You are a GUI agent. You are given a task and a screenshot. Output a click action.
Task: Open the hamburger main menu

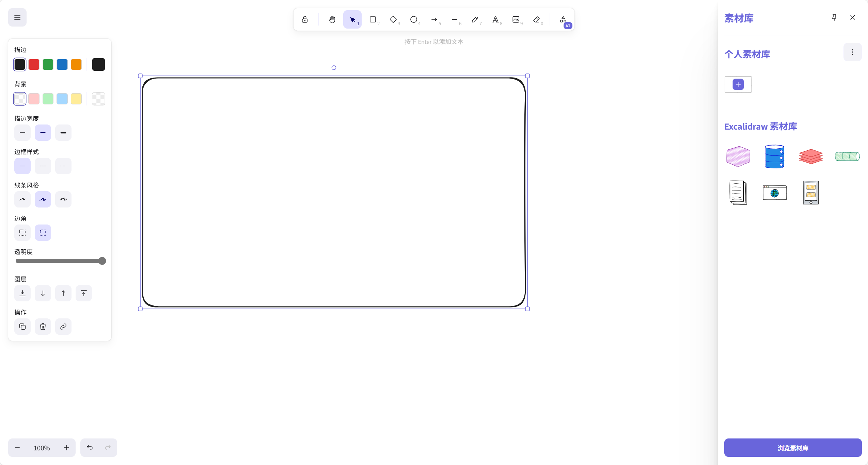tap(17, 17)
